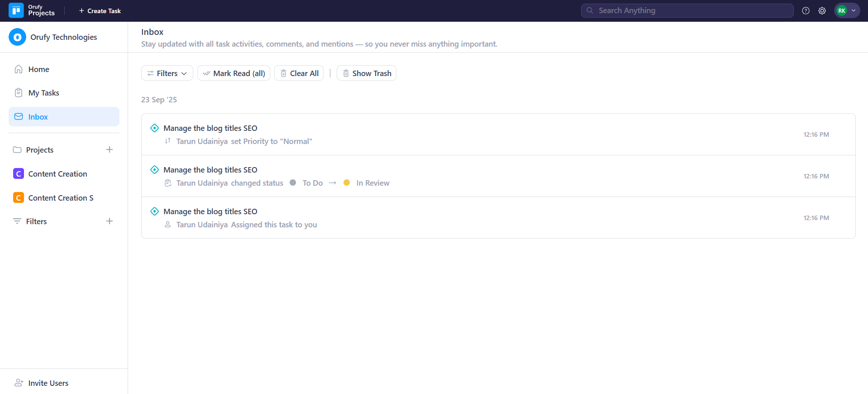Click the plus icon next to Projects

tap(110, 149)
